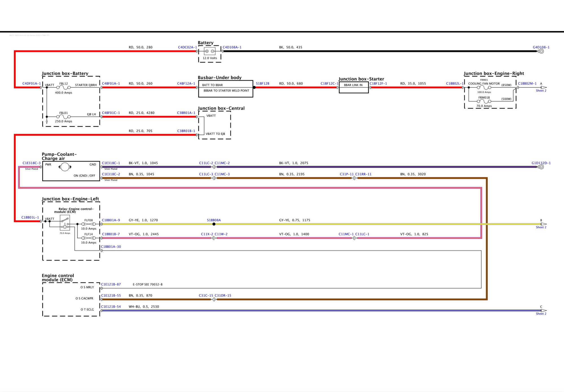Click the coolant pump motor symbol
The height and width of the screenshot is (392, 564).
coord(65,167)
